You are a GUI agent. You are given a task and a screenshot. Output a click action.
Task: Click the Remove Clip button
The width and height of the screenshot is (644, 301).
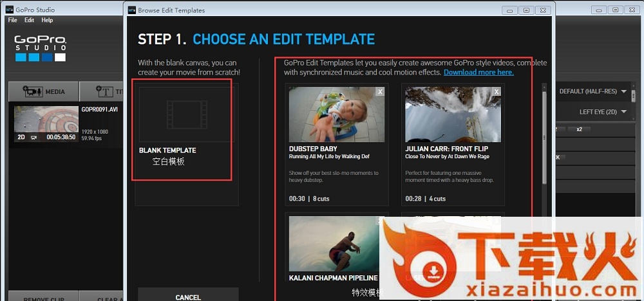point(43,298)
